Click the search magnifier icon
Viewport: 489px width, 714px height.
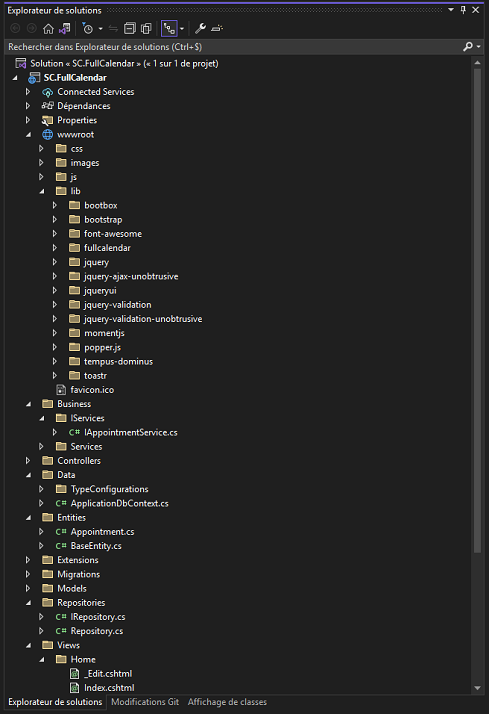(468, 46)
